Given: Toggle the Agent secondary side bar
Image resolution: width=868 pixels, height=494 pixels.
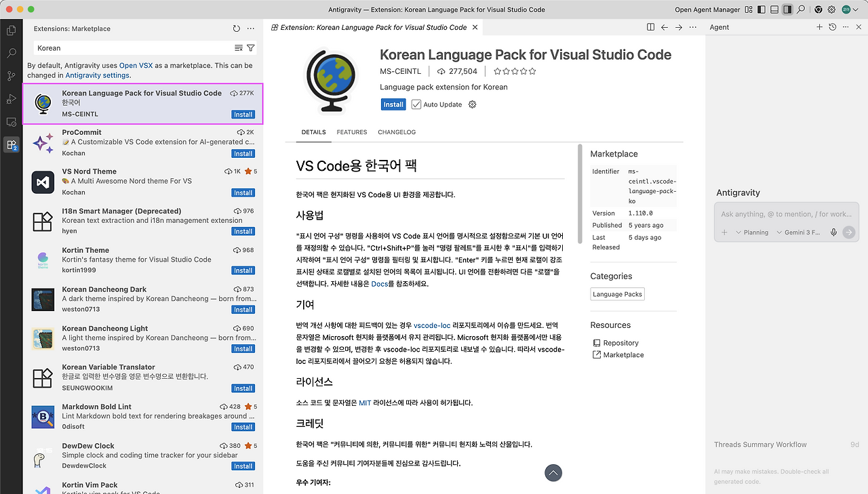Looking at the screenshot, I should tap(787, 9).
